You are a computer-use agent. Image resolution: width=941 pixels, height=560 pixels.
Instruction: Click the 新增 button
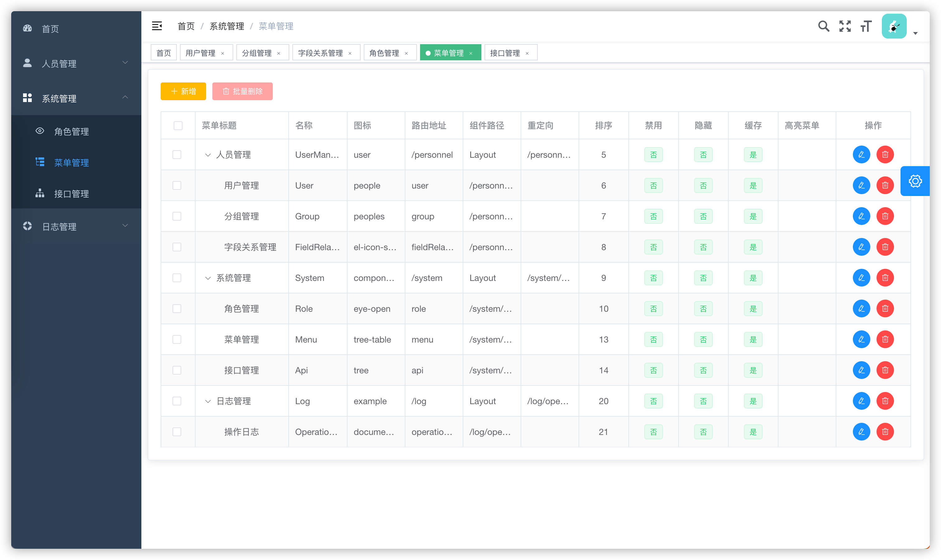click(183, 91)
